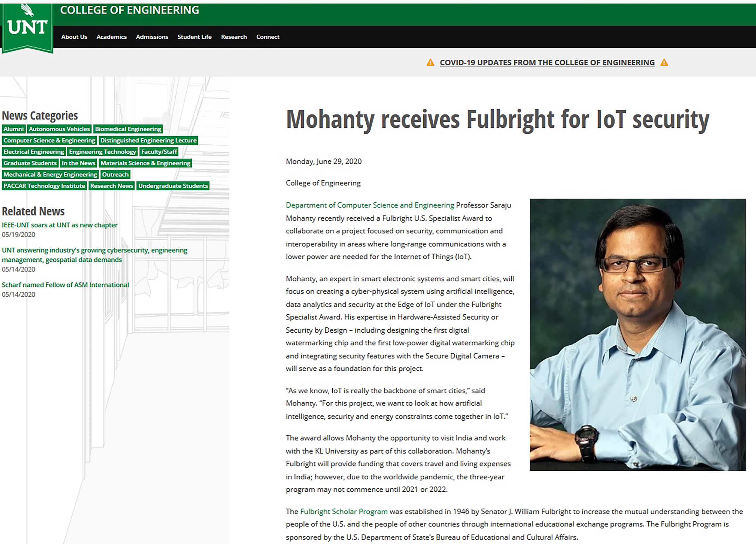The image size is (756, 544).
Task: Open the About Us menu
Action: (x=74, y=37)
